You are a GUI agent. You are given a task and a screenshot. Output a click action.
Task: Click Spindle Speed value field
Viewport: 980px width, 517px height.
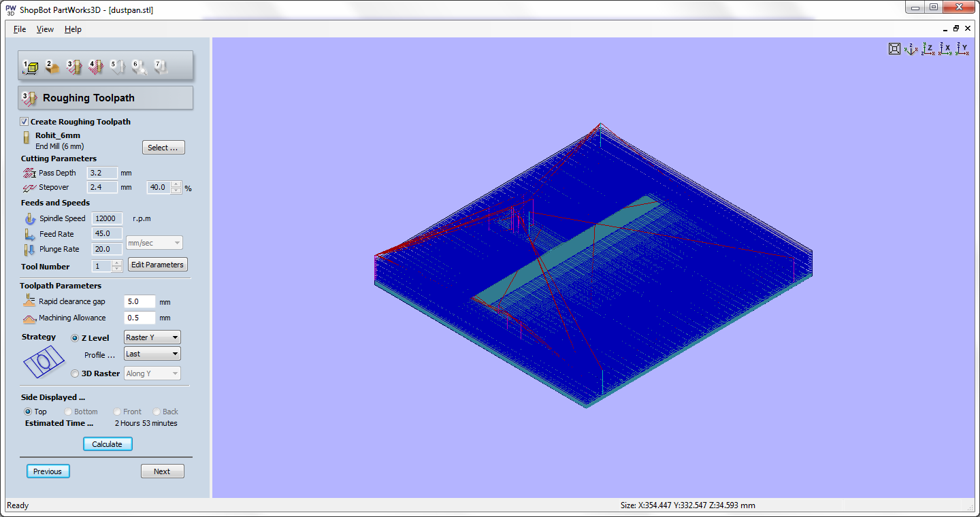coord(107,218)
